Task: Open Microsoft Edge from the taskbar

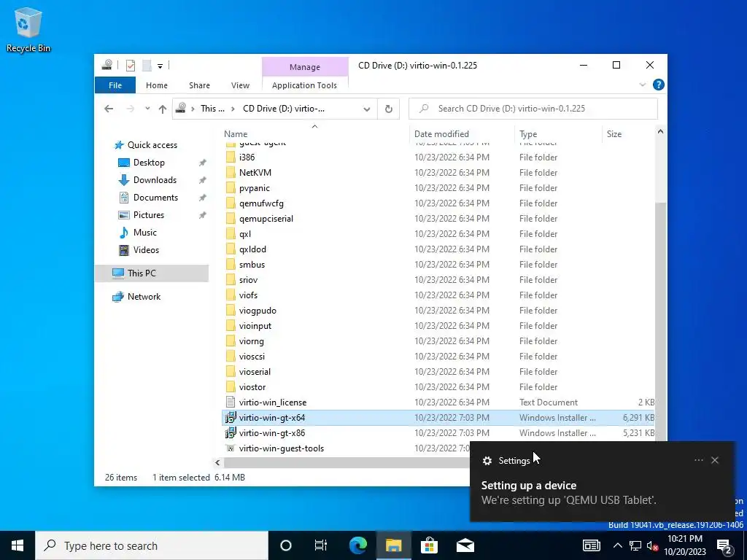Action: (357, 545)
